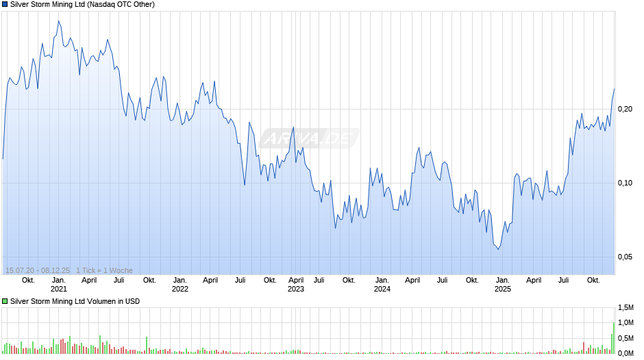This screenshot has height=360, width=644.
Task: Click the blue legend square beside Silver Storm Mining Ltd
Action: 5,5
